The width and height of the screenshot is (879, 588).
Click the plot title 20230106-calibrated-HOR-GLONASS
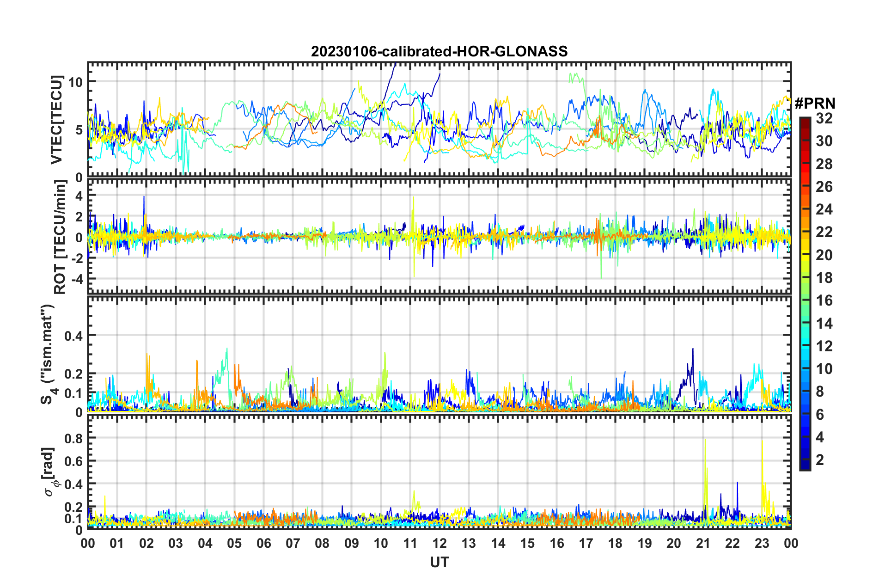pos(439,51)
